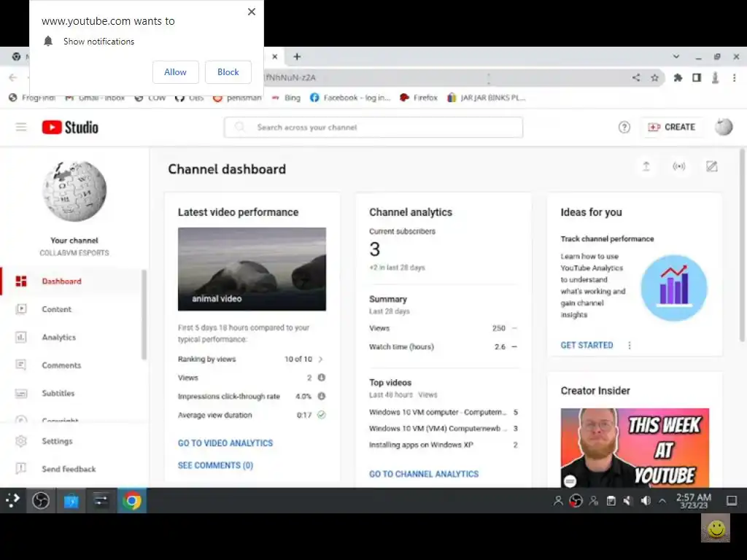Open the Chrome tab search dropdown arrow
This screenshot has width=747, height=560.
click(x=676, y=57)
